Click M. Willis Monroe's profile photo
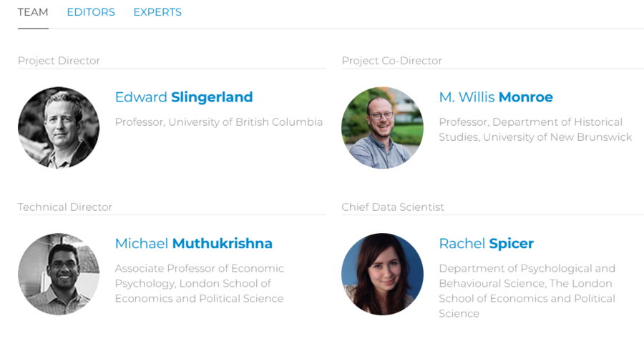This screenshot has height=346, width=644. (382, 128)
